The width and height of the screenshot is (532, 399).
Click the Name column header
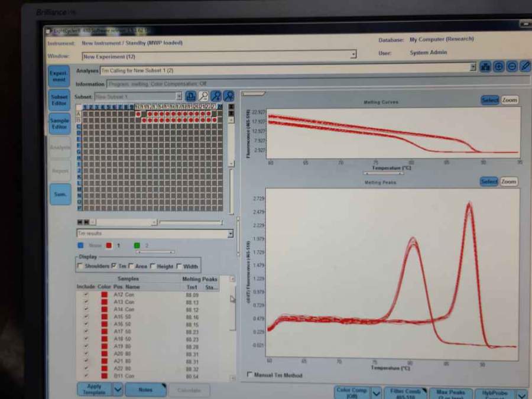tap(132, 287)
